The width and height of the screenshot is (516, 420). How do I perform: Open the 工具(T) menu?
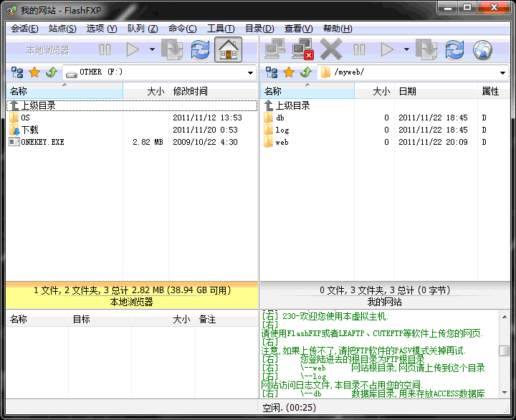tap(221, 29)
